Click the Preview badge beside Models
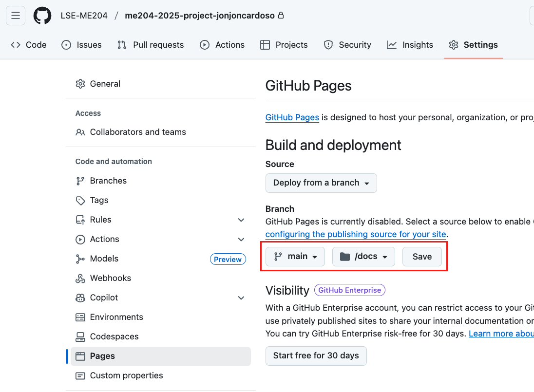 tap(228, 259)
